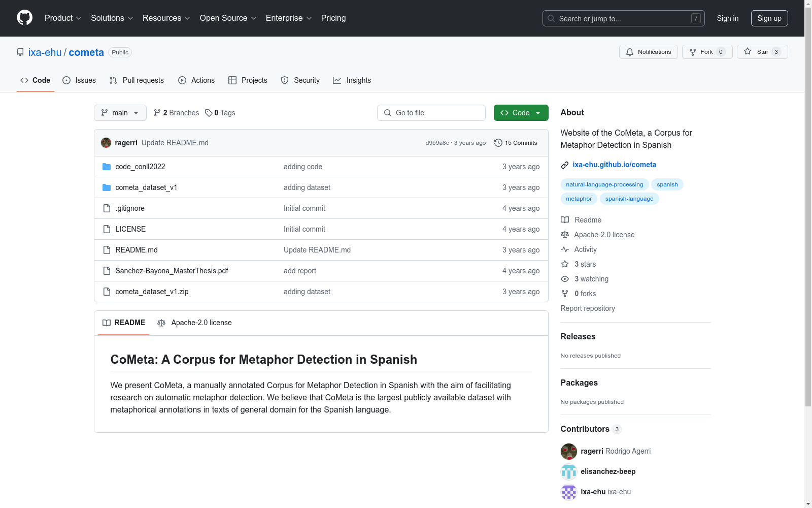The width and height of the screenshot is (812, 508).
Task: Click the ixa-ehu owner link in header
Action: pos(45,52)
